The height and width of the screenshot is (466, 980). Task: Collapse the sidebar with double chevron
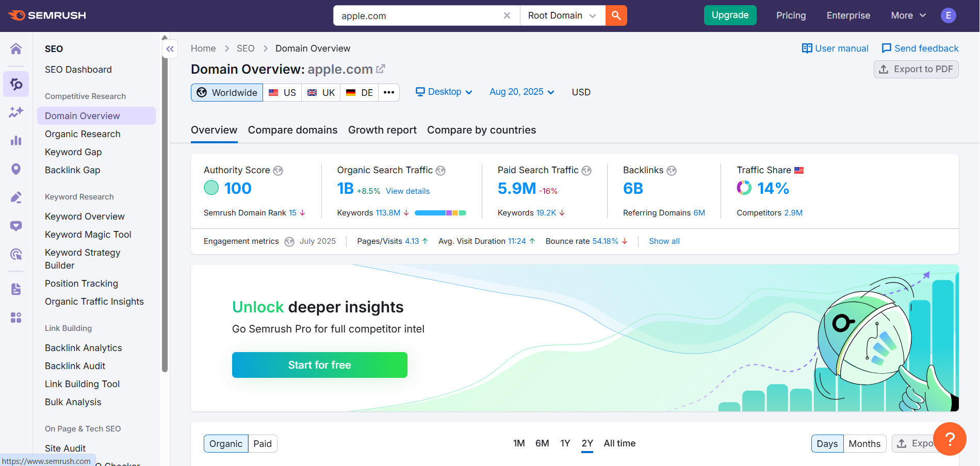tap(170, 49)
